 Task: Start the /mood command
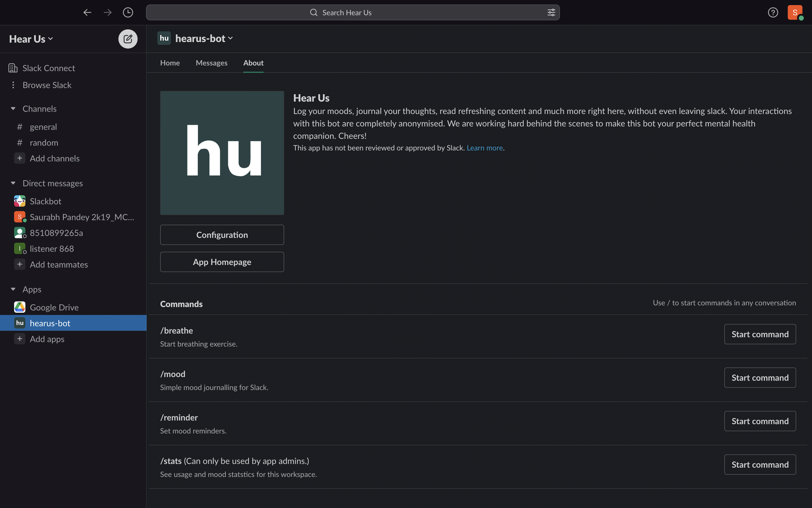(760, 378)
